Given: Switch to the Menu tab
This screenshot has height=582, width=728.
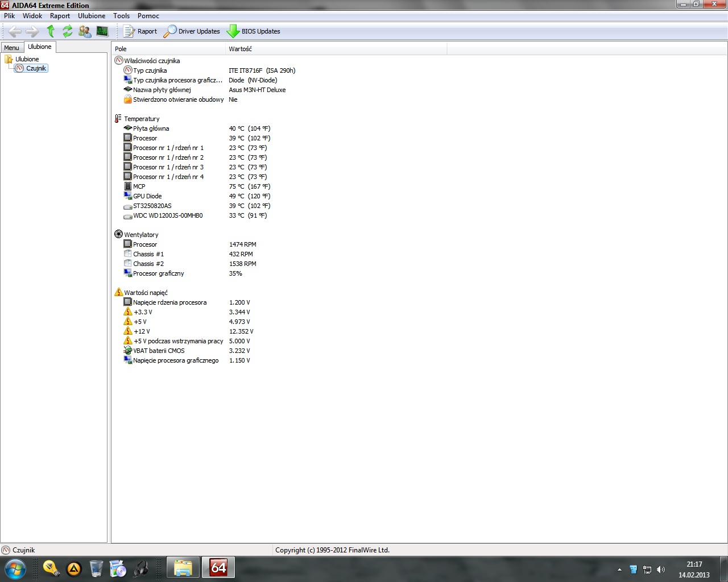Looking at the screenshot, I should tap(12, 48).
